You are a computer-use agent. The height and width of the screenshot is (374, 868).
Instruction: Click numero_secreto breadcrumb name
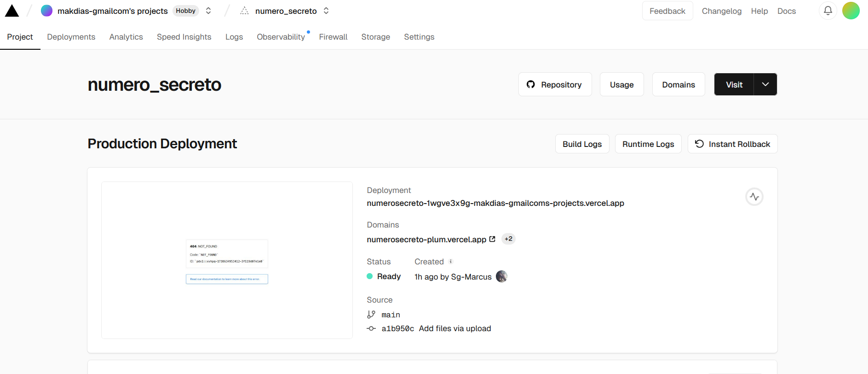point(286,11)
